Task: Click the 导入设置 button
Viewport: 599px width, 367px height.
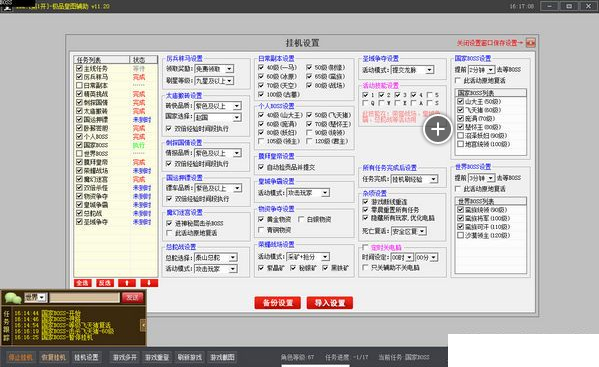Action: [330, 303]
